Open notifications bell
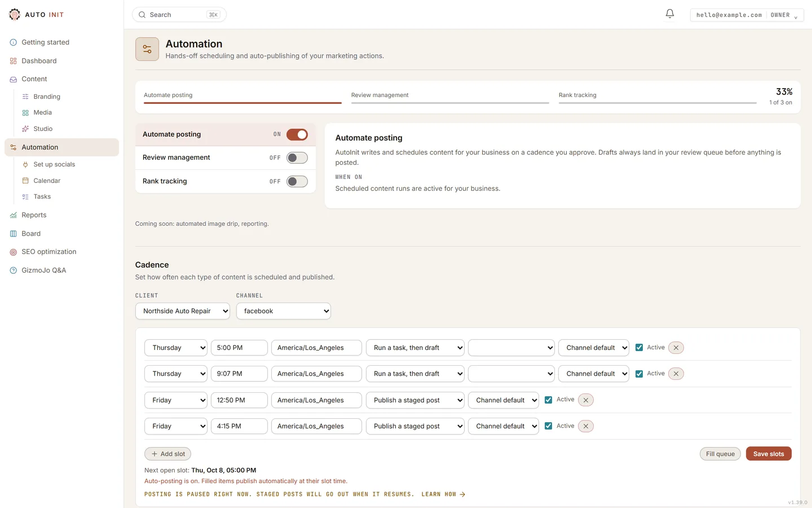The image size is (812, 508). tap(670, 14)
